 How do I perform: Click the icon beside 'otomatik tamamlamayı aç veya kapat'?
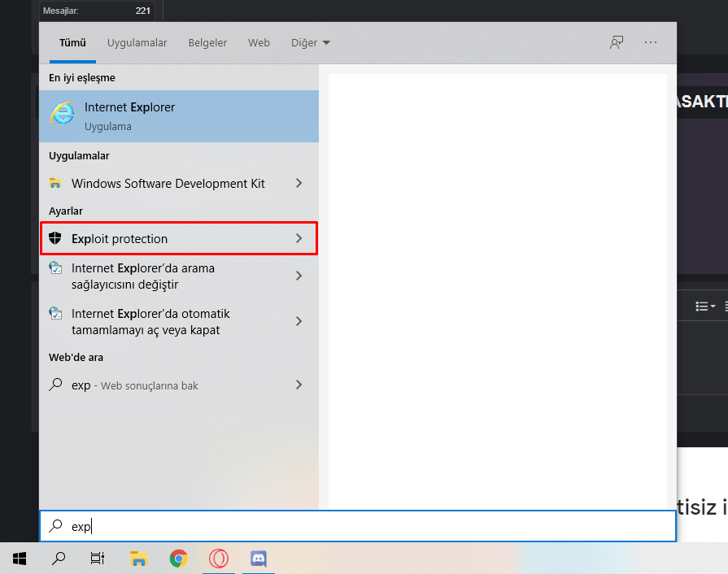(x=55, y=314)
